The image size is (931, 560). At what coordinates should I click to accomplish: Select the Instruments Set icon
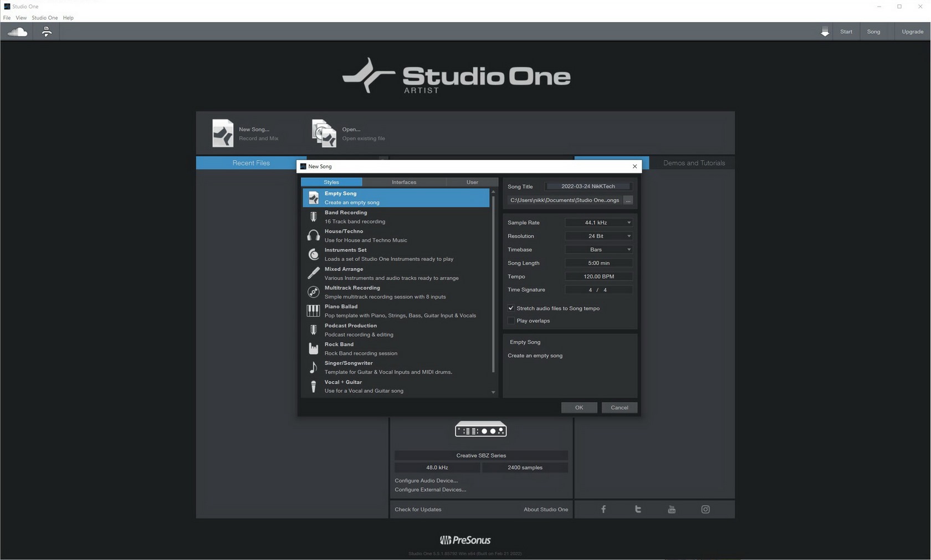314,254
